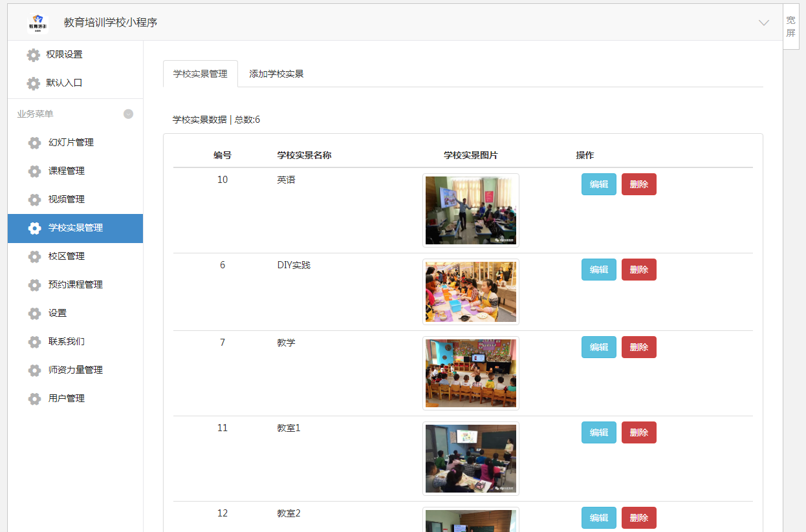Click the number cell 12
The width and height of the screenshot is (806, 532).
pyautogui.click(x=223, y=513)
